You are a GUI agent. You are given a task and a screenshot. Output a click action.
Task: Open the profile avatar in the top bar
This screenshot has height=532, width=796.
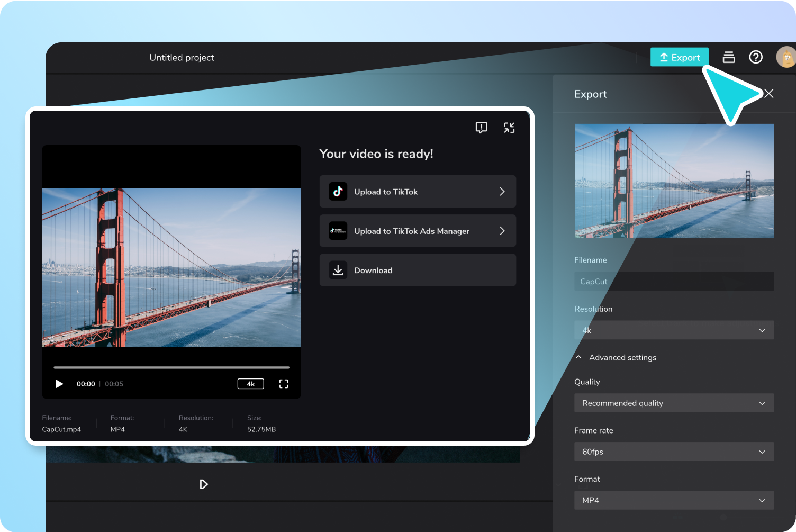[x=785, y=57]
